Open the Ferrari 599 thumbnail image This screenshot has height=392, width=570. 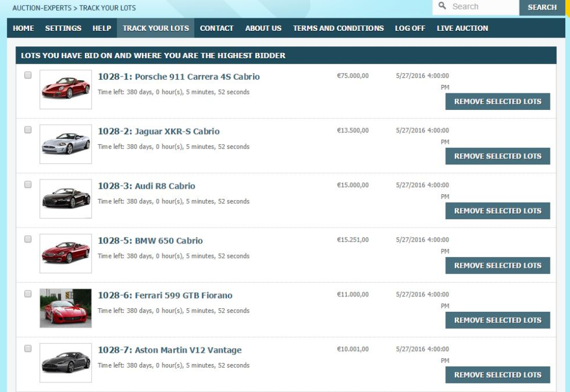66,308
